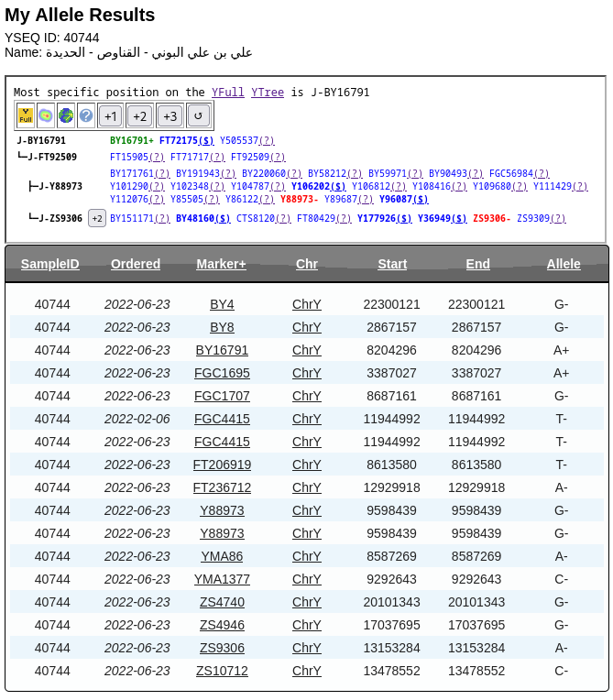The image size is (613, 700).
Task: Click the green BY16791+ marker text
Action: coord(132,140)
